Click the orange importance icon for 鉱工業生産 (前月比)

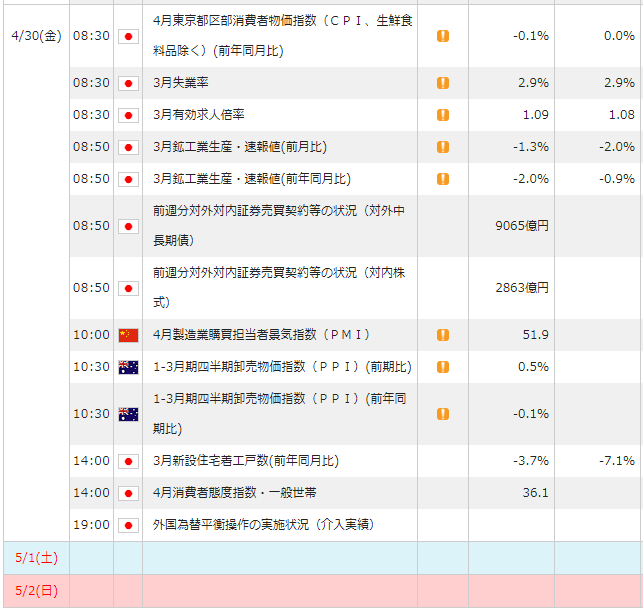(x=443, y=147)
